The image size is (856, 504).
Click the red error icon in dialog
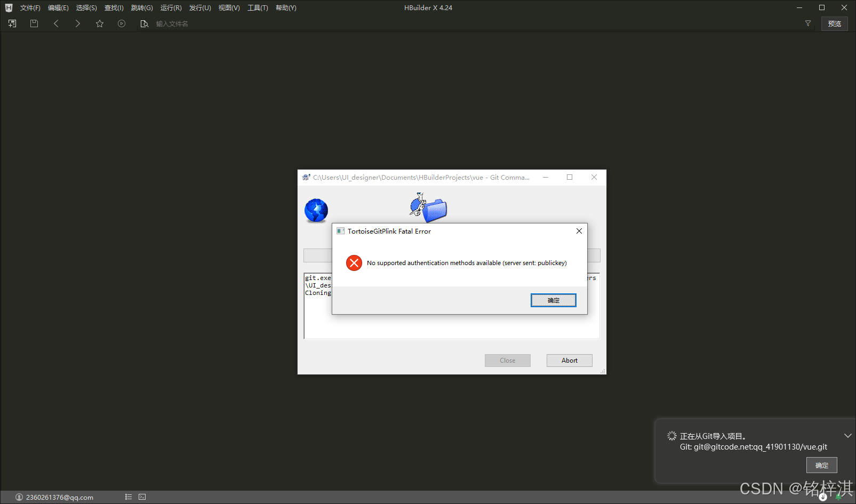[x=354, y=263]
